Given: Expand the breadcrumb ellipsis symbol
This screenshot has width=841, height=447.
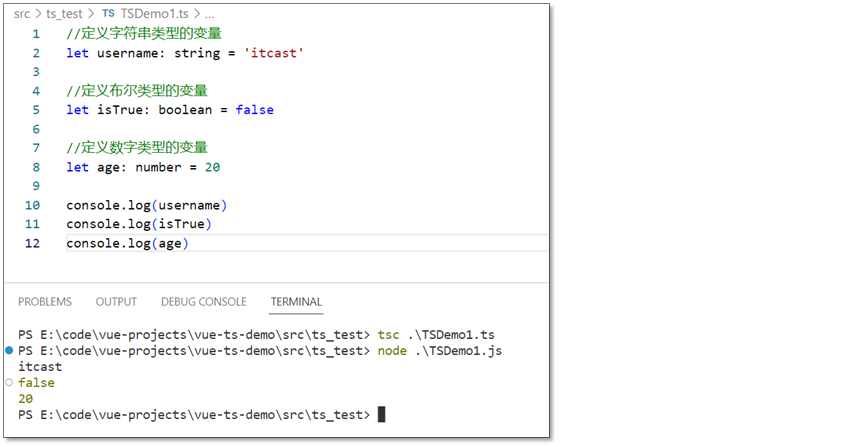Looking at the screenshot, I should point(208,14).
